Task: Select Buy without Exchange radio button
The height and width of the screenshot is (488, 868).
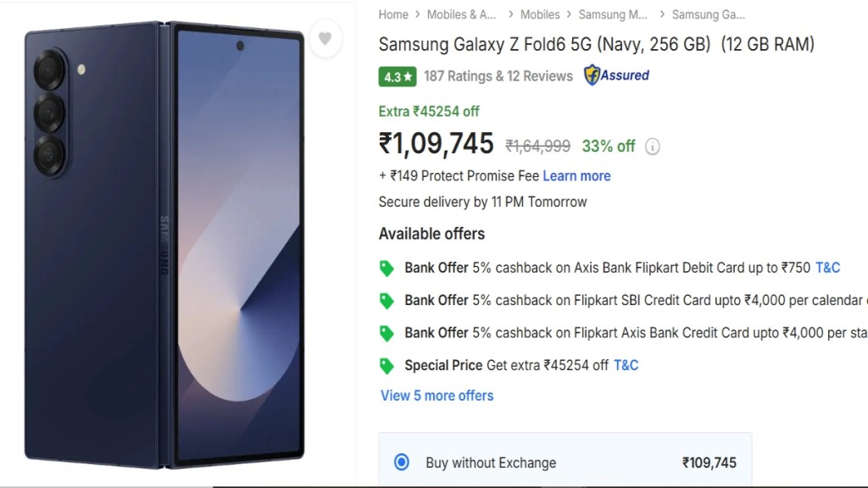Action: click(402, 463)
